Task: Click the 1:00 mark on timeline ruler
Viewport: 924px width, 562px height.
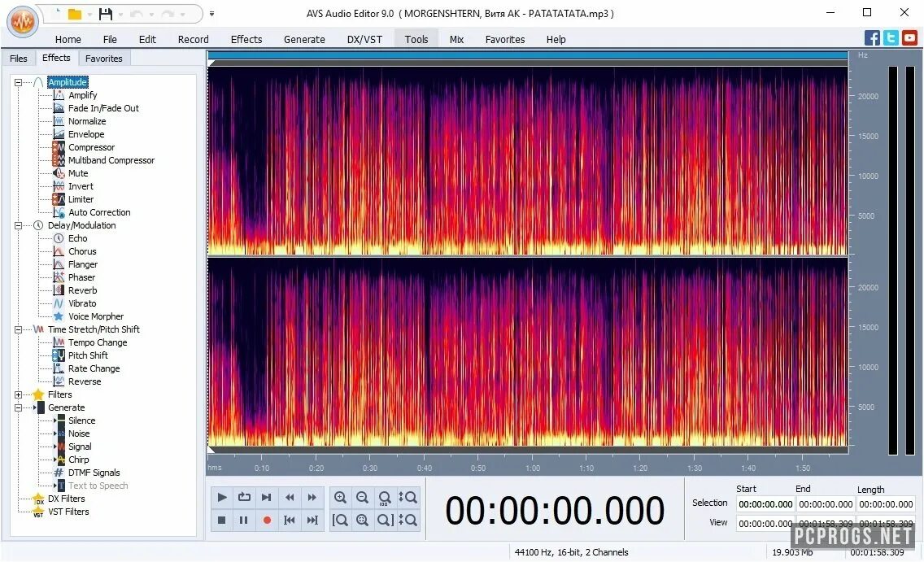Action: pos(533,468)
